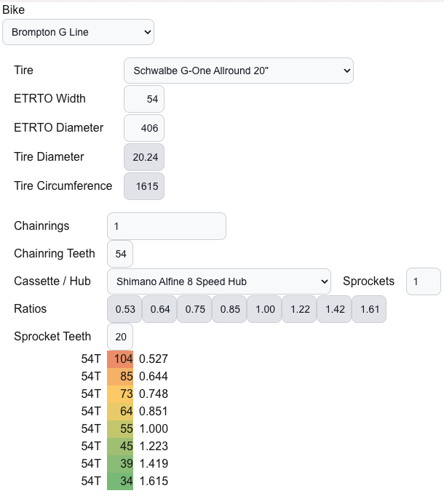
Task: Click the ETRTO Diameter field showing 406
Action: 144,128
